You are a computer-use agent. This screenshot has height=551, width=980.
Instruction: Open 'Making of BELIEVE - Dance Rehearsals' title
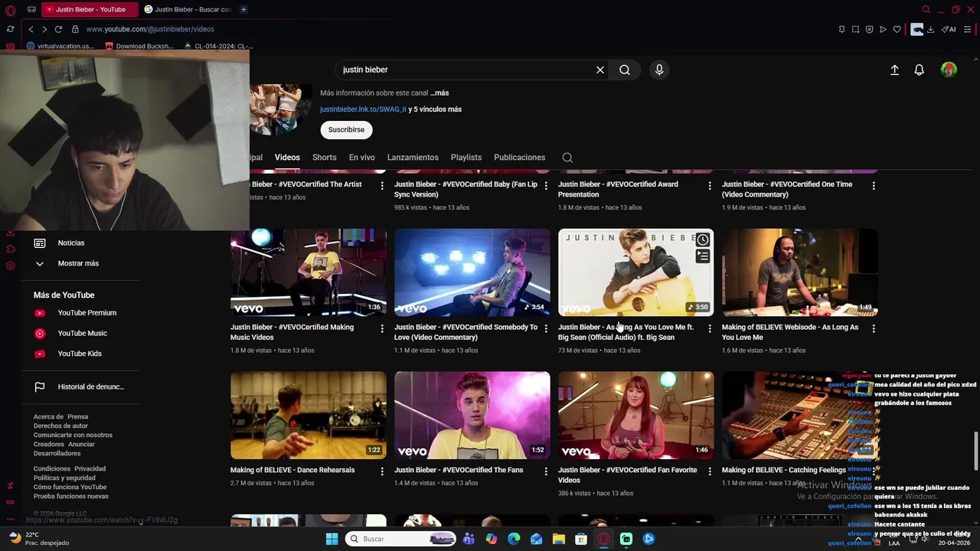pos(292,470)
